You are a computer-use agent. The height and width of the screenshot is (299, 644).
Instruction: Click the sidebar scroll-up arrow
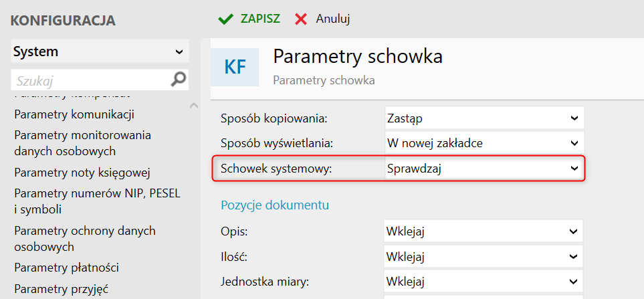[194, 106]
